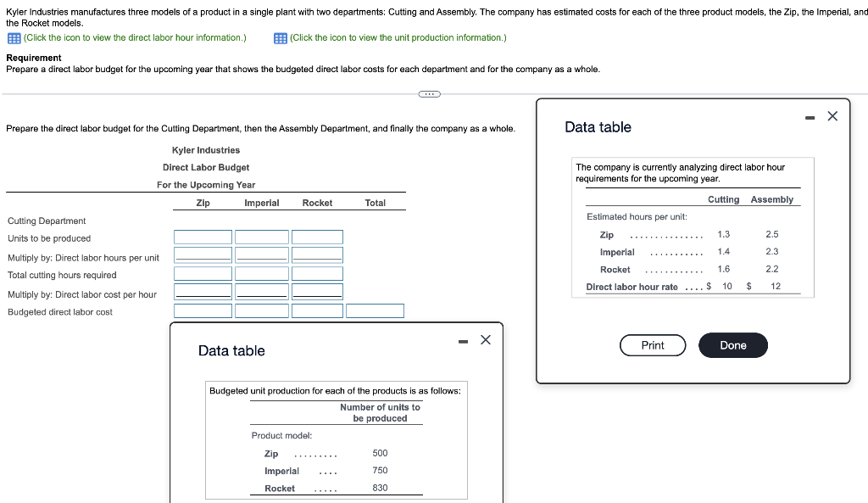Click the Number of units to be produced header
Viewport: 868px width, 503px height.
tap(380, 413)
